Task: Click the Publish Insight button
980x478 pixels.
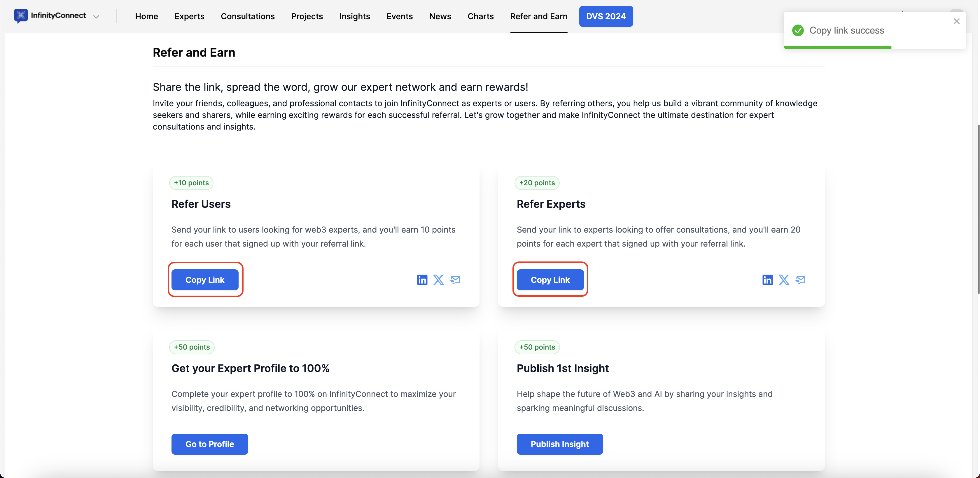Action: point(559,444)
